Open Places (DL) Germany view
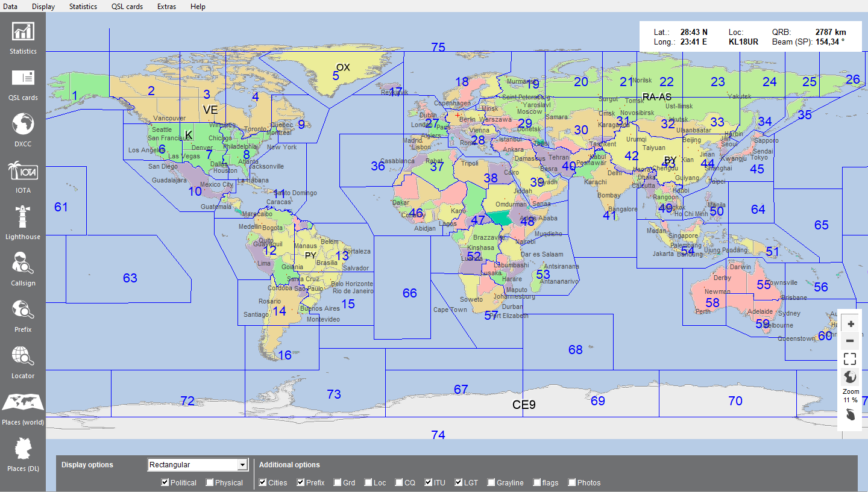868x492 pixels. click(23, 455)
